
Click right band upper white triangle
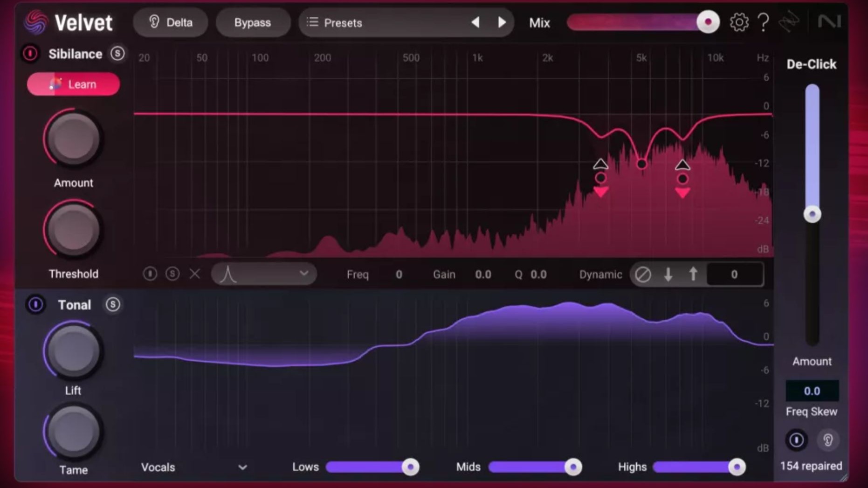click(x=682, y=165)
